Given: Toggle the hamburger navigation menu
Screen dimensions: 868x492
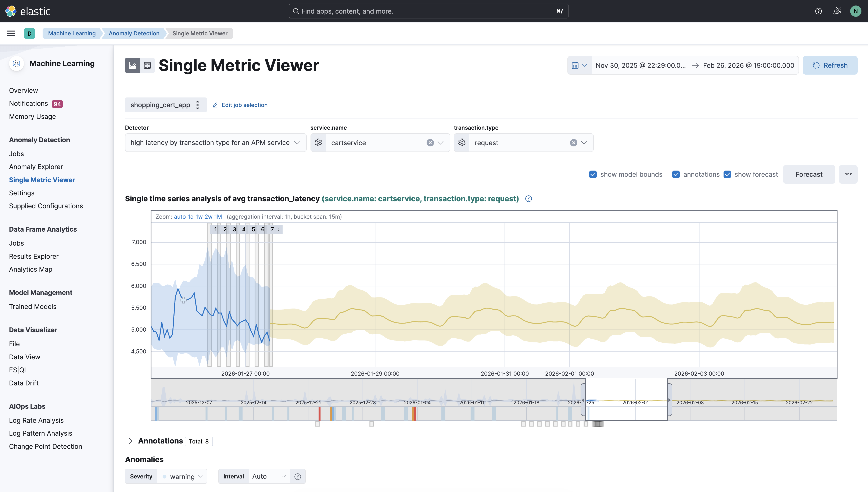Looking at the screenshot, I should point(11,33).
